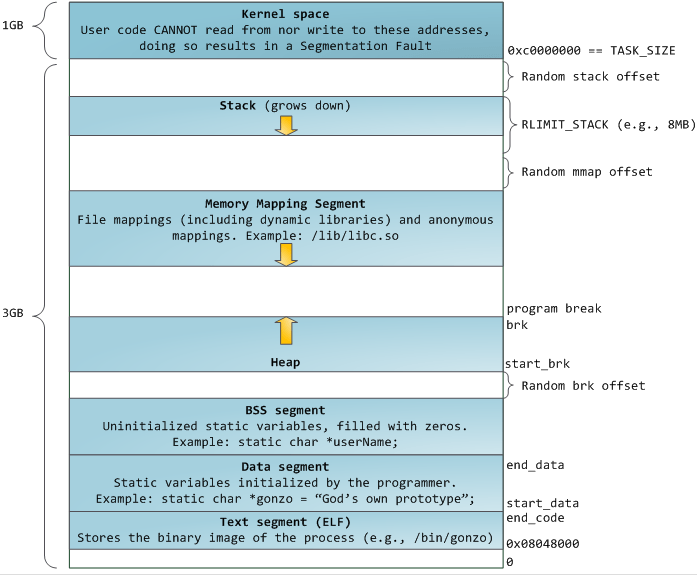Screen dimensions: 697x582
Task: Click the 'Random mmap offset' label
Action: click(587, 172)
